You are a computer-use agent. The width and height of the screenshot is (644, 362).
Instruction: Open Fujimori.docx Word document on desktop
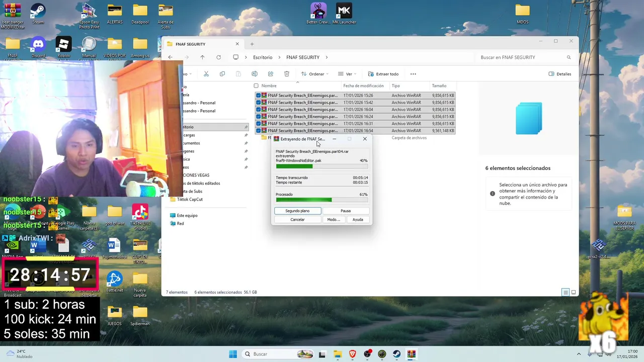coord(114,249)
